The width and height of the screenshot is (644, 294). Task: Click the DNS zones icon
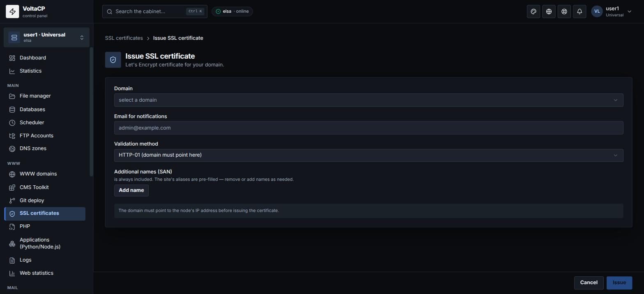point(12,148)
